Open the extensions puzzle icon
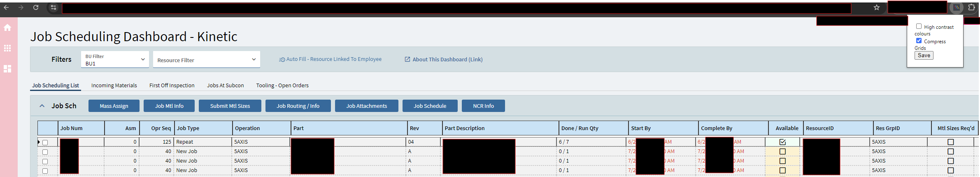This screenshot has height=177, width=980. click(x=972, y=7)
